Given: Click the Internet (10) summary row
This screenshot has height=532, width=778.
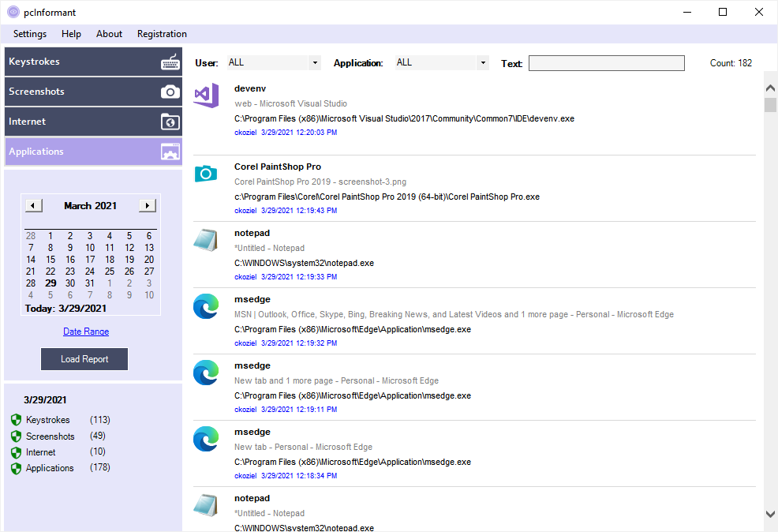Looking at the screenshot, I should [58, 452].
